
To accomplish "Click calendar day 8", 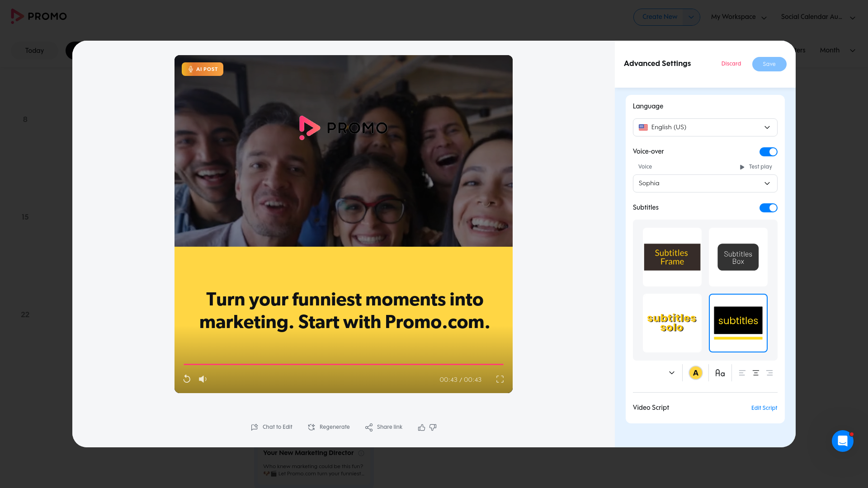I will coord(25,120).
